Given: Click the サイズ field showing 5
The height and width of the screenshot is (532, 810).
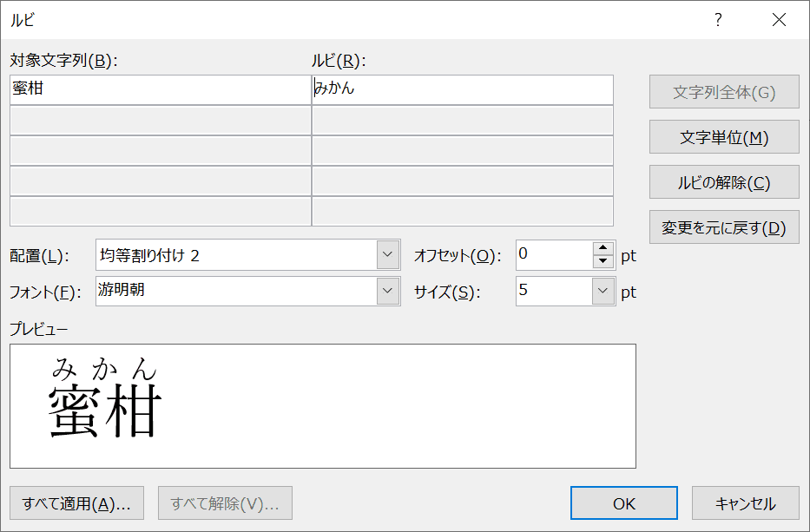Looking at the screenshot, I should [554, 291].
